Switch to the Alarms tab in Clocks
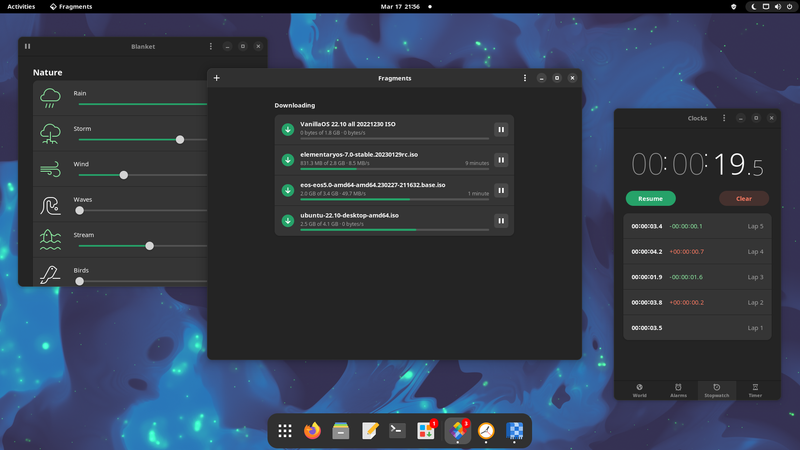This screenshot has width=800, height=450. coord(678,391)
